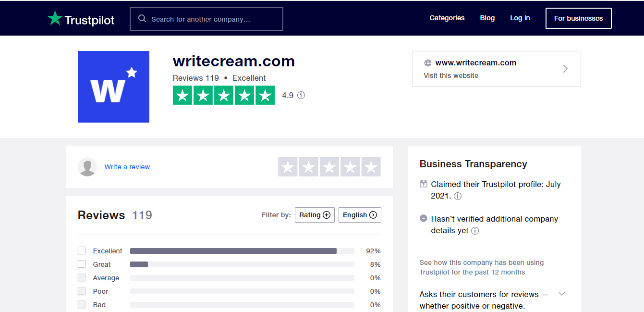The image size is (644, 312).
Task: Click the Log in menu item
Action: click(520, 18)
